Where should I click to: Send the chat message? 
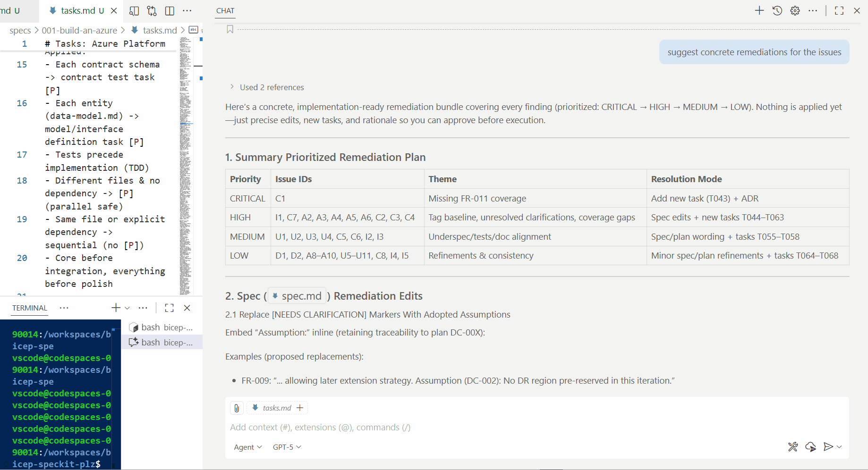(x=828, y=447)
